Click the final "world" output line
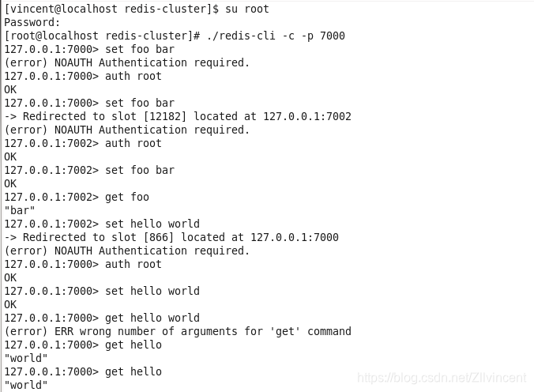This screenshot has width=534, height=392. pos(26,385)
